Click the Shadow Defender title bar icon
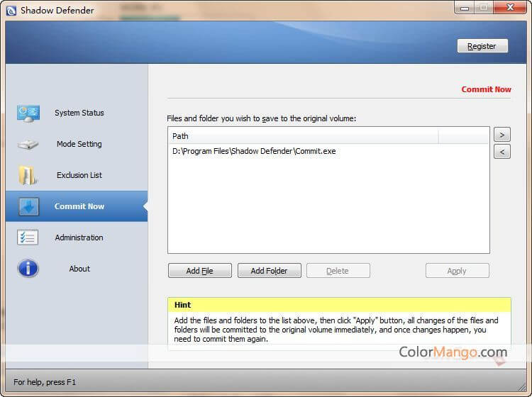This screenshot has height=397, width=532. [x=11, y=11]
